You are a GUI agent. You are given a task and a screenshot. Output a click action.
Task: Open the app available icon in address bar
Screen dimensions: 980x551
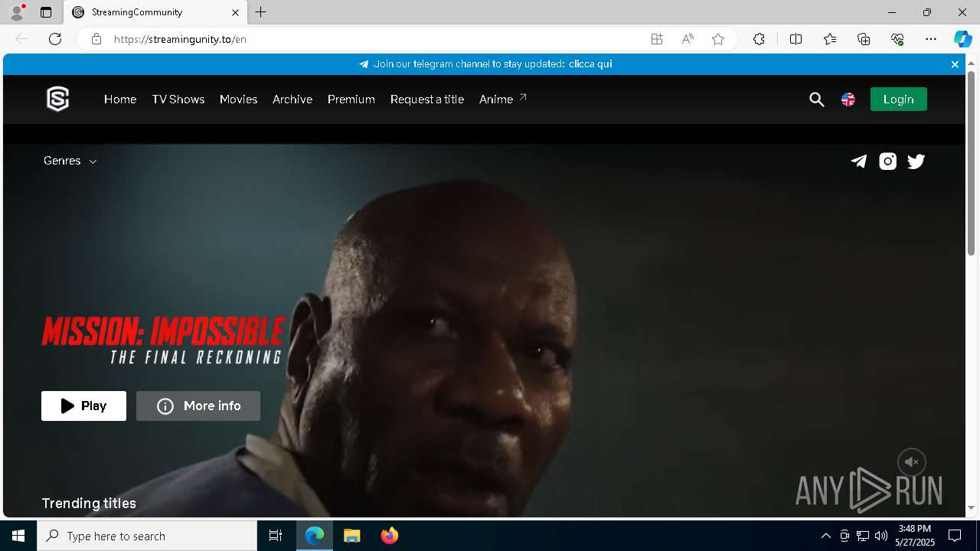657,39
